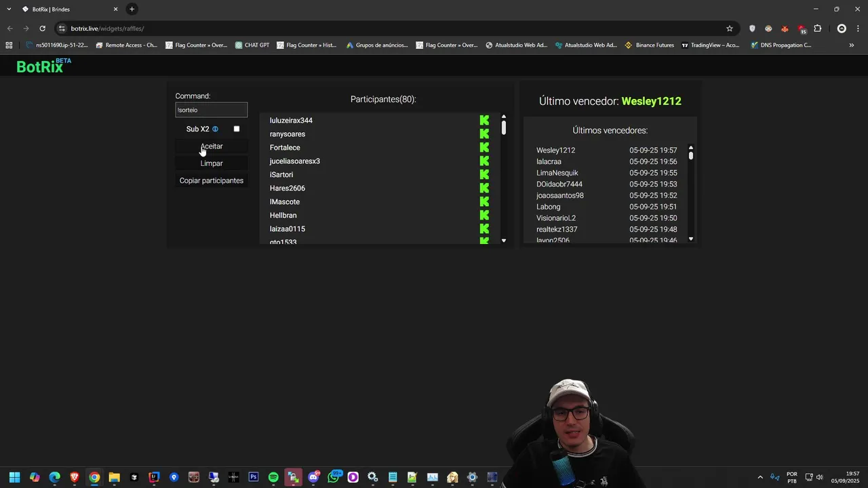Viewport: 868px width, 488px height.
Task: Click the Kick icon beside ranysoares
Action: tap(484, 134)
